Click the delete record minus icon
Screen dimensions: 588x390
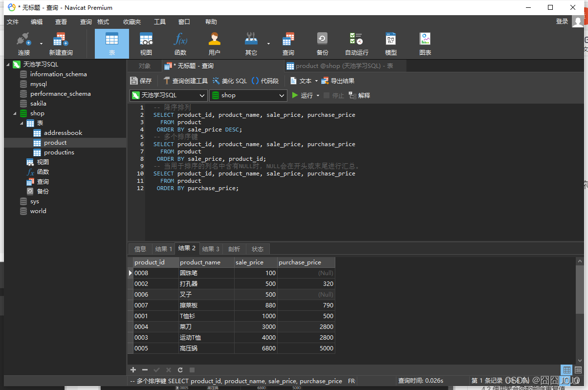click(x=145, y=370)
